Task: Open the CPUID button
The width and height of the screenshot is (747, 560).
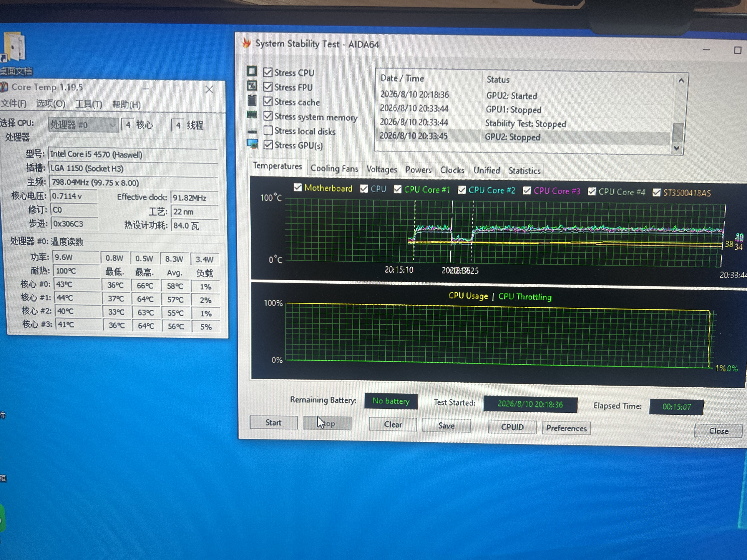Action: [512, 427]
